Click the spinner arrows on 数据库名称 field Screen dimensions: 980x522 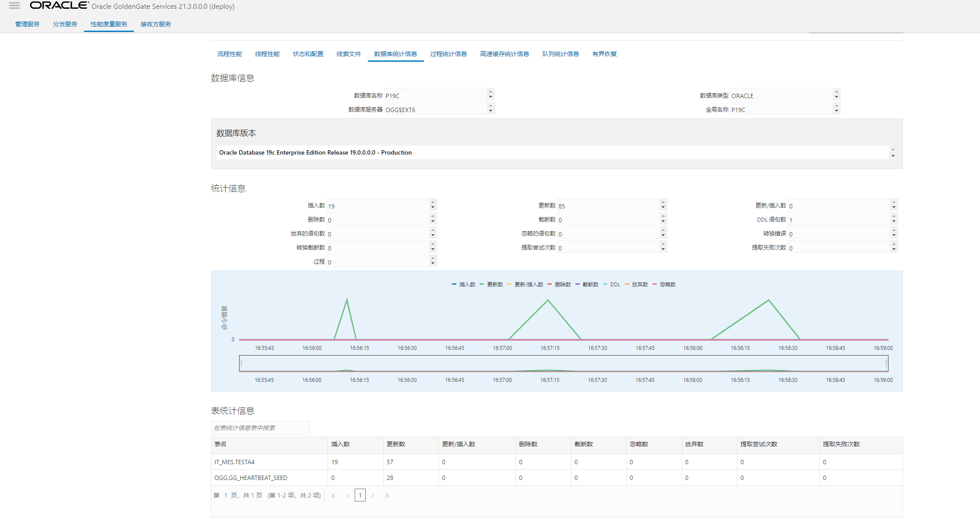(490, 94)
